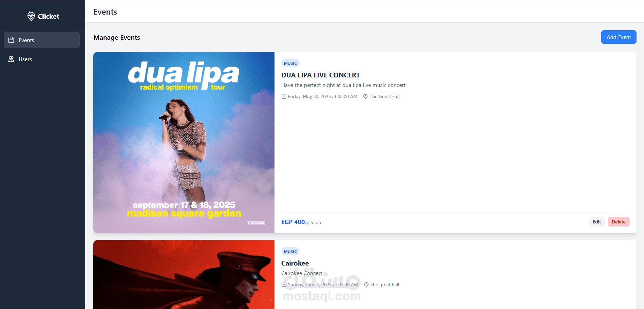The height and width of the screenshot is (309, 644).
Task: Open the Dua Lipa tour poster thumbnail
Action: coord(184,143)
